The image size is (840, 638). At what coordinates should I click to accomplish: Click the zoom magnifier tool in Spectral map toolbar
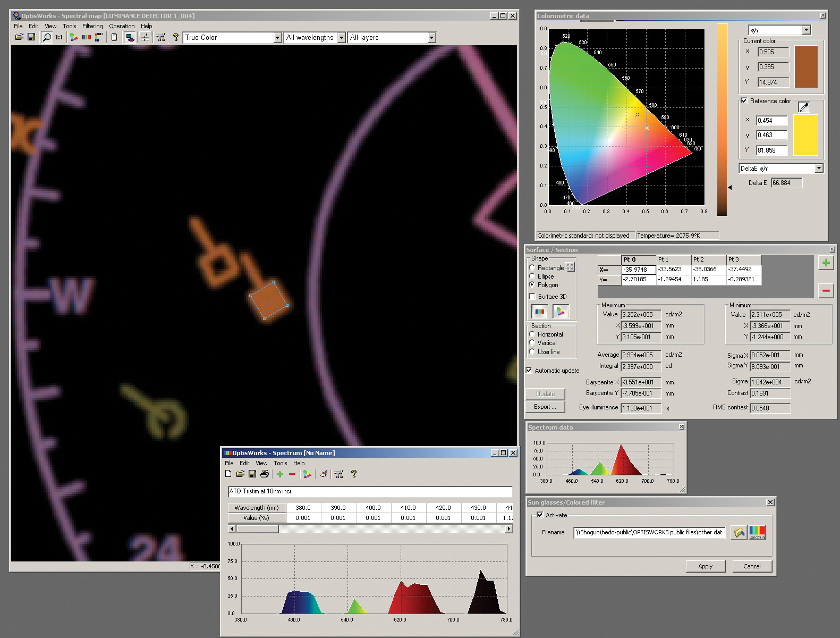coord(47,37)
